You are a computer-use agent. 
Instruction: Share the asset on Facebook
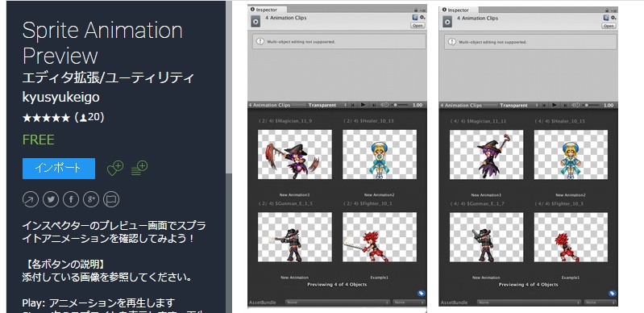coord(71,199)
